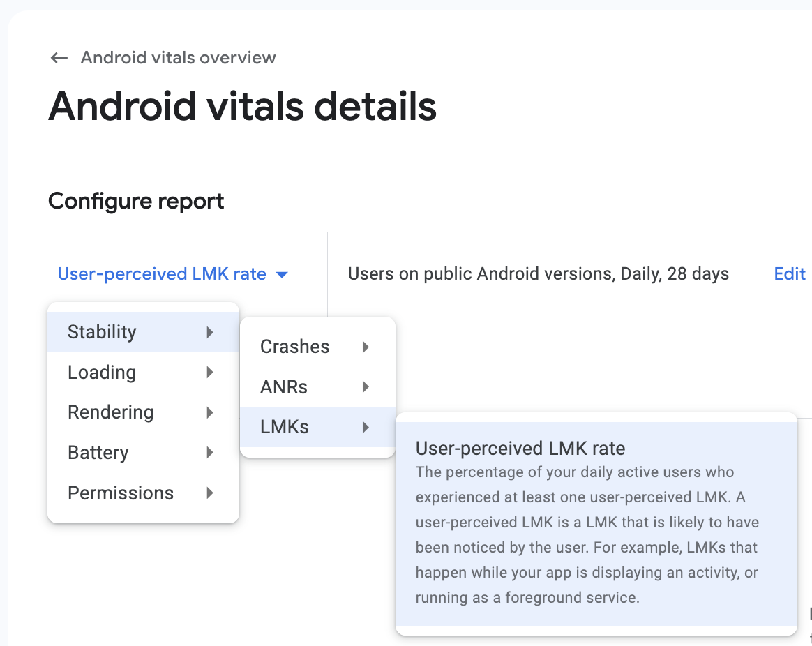
Task: Expand the Crashes submenu arrow
Action: tap(366, 347)
